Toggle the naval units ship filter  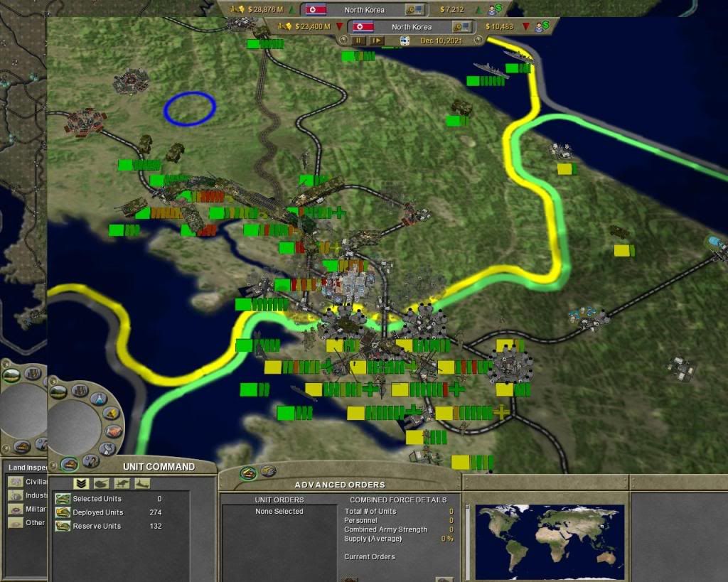coord(142,484)
